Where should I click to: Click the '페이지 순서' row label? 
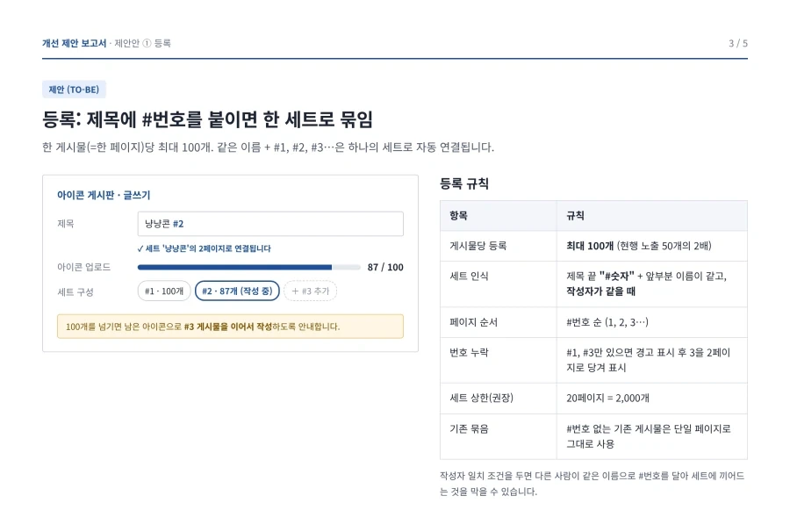tap(474, 322)
